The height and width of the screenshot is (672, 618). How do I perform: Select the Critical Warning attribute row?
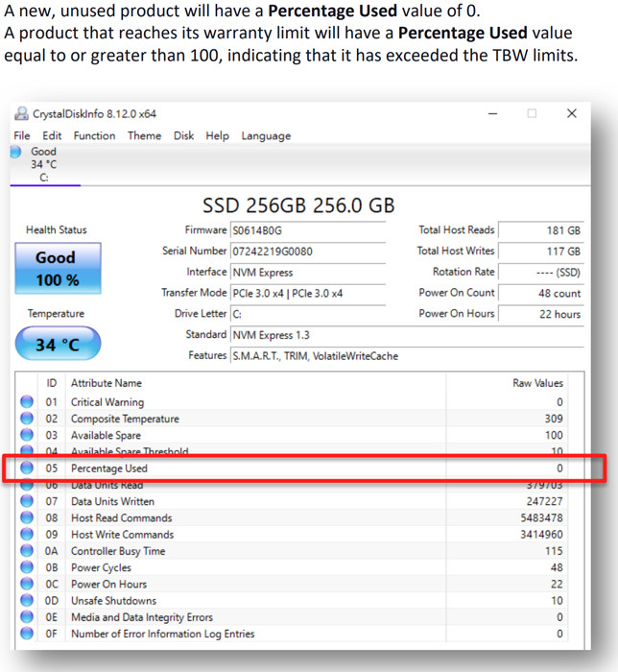[x=293, y=402]
